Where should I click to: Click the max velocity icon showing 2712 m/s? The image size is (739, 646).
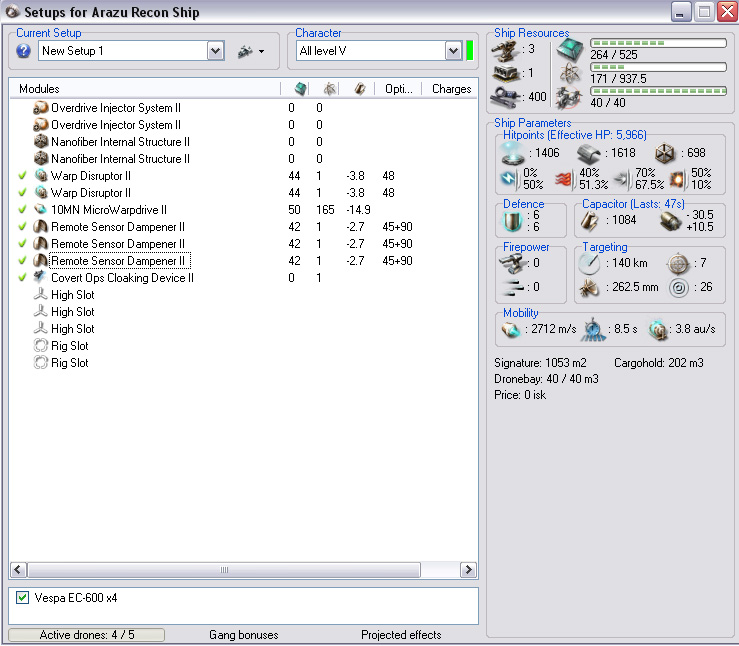tap(511, 329)
